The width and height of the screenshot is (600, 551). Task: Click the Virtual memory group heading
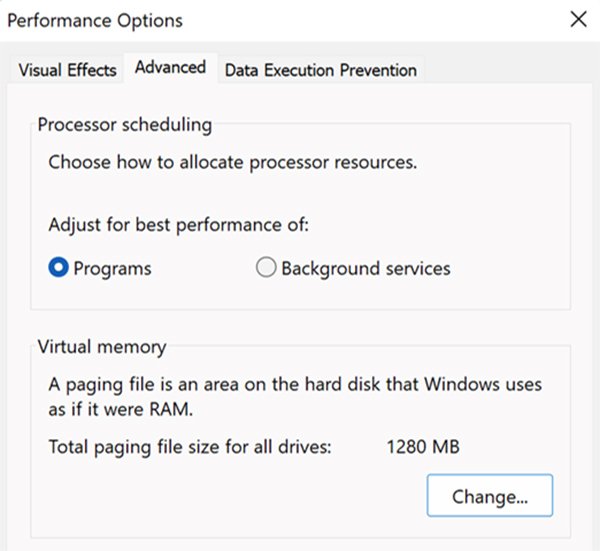[102, 348]
